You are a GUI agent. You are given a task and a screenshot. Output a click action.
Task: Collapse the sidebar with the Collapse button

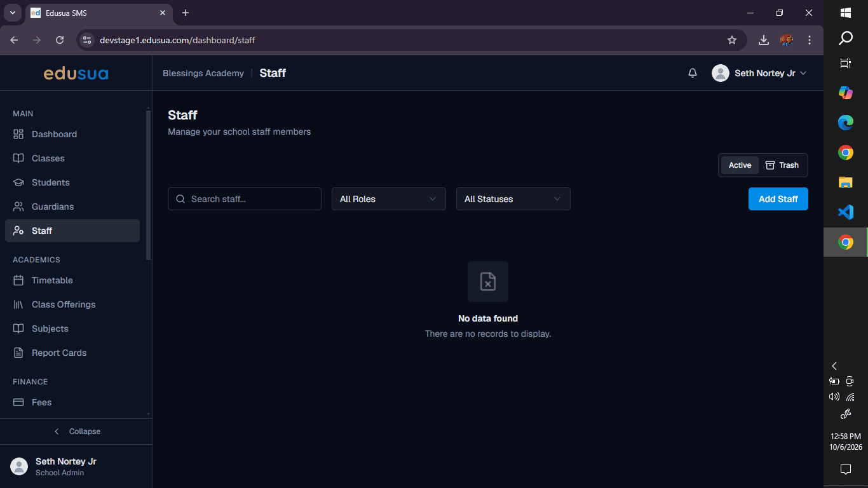pos(76,431)
